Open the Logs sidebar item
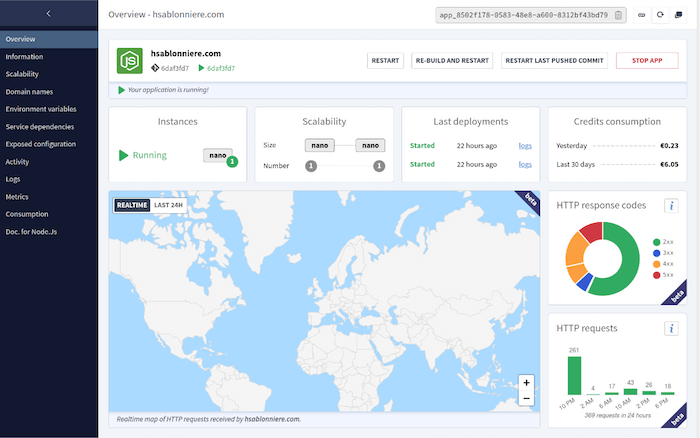 13,179
